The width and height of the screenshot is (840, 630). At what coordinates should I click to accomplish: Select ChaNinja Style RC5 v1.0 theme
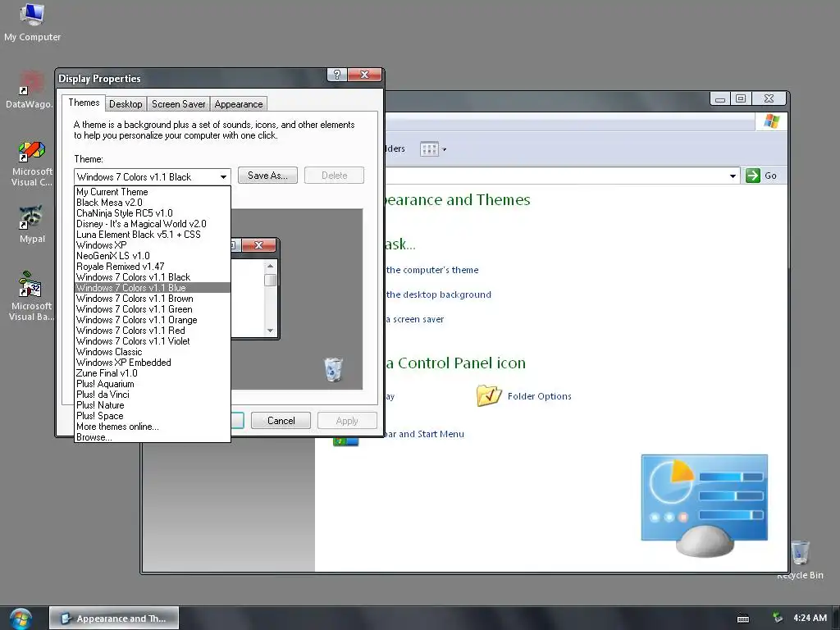click(153, 213)
